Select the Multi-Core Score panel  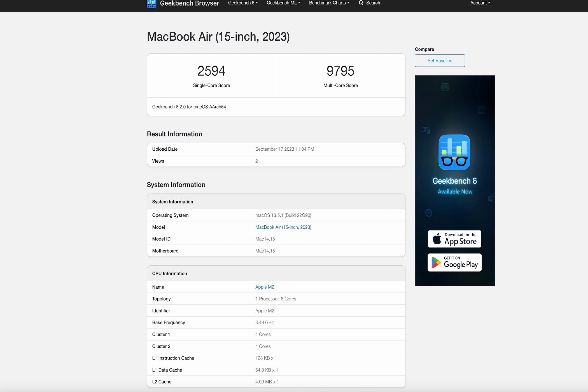(340, 75)
